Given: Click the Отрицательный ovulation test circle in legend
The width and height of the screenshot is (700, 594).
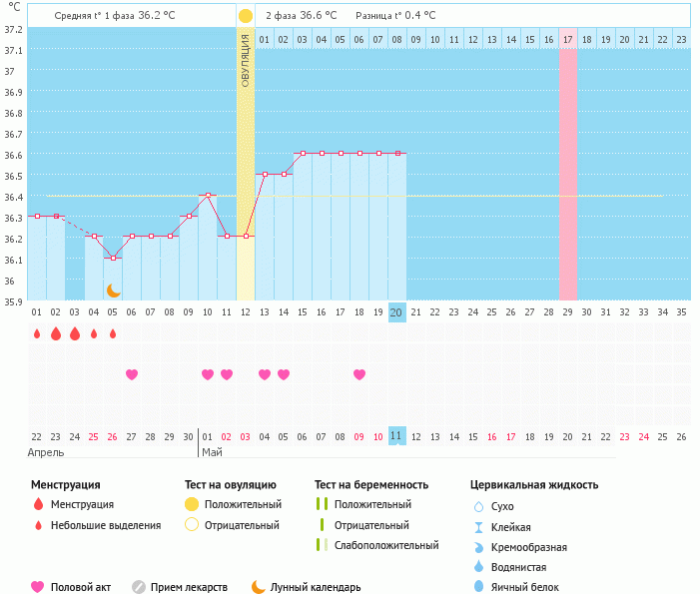Looking at the screenshot, I should [x=192, y=524].
